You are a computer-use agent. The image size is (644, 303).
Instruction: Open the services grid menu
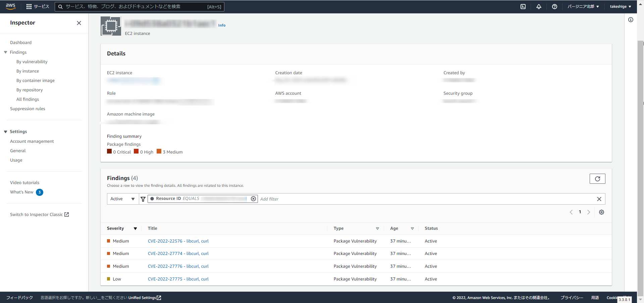(29, 6)
